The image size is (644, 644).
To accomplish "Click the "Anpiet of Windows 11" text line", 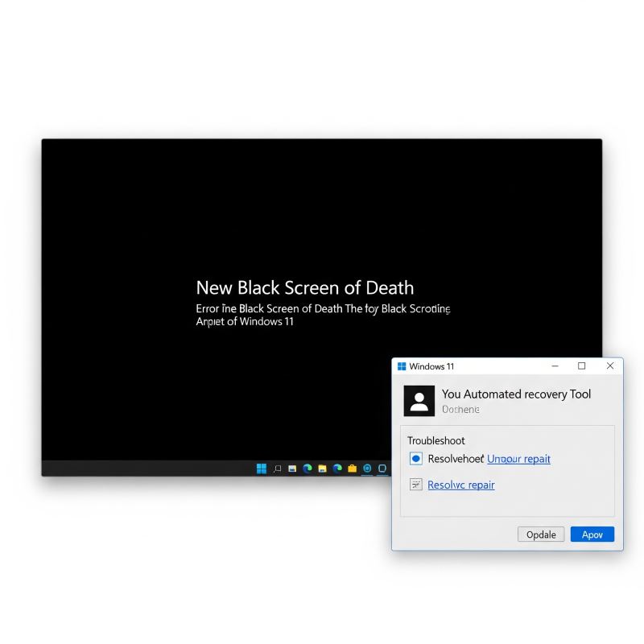I will (x=245, y=321).
